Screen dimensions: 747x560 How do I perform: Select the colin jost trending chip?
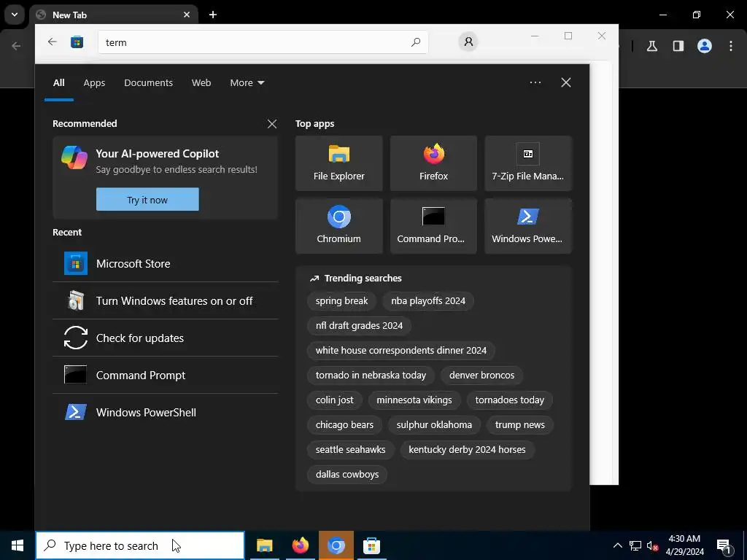334,400
